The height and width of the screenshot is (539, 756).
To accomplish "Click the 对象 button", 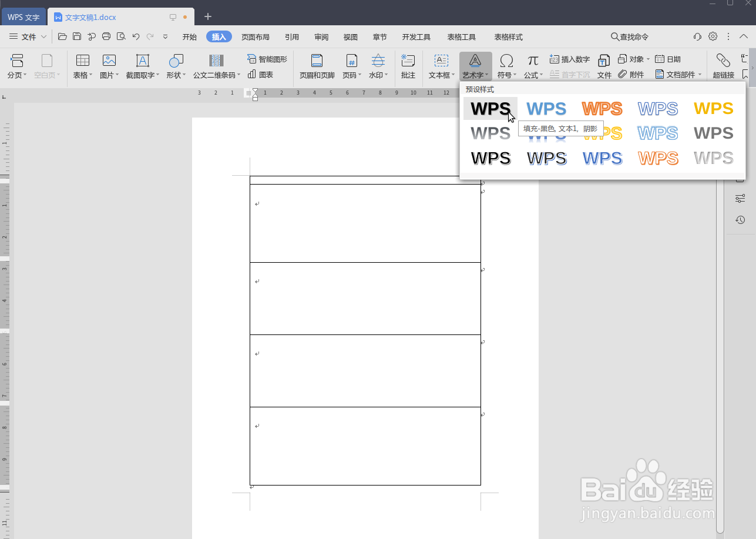I will (634, 59).
